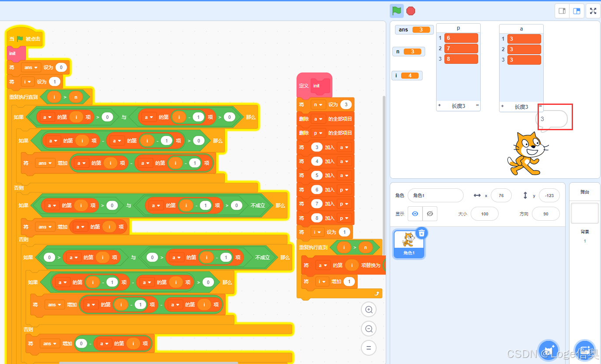Viewport: 601px width, 364px height.
Task: Open the choose a sprite button
Action: coord(549,350)
